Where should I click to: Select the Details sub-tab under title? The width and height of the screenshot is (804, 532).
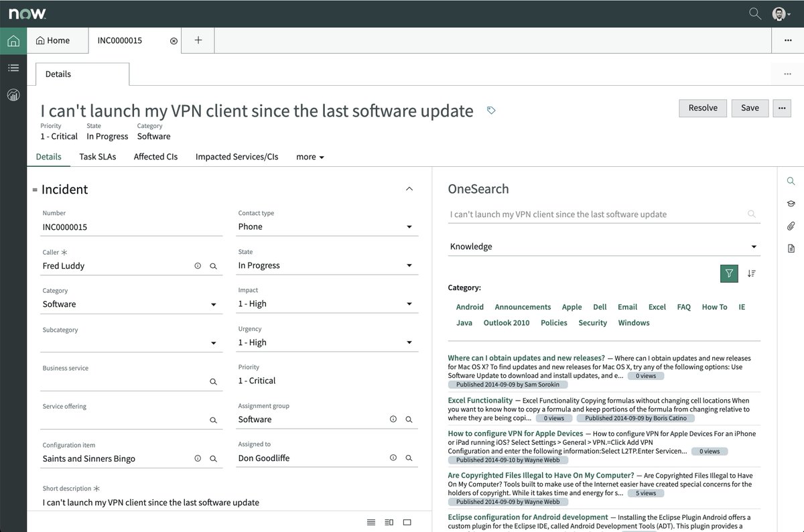48,157
